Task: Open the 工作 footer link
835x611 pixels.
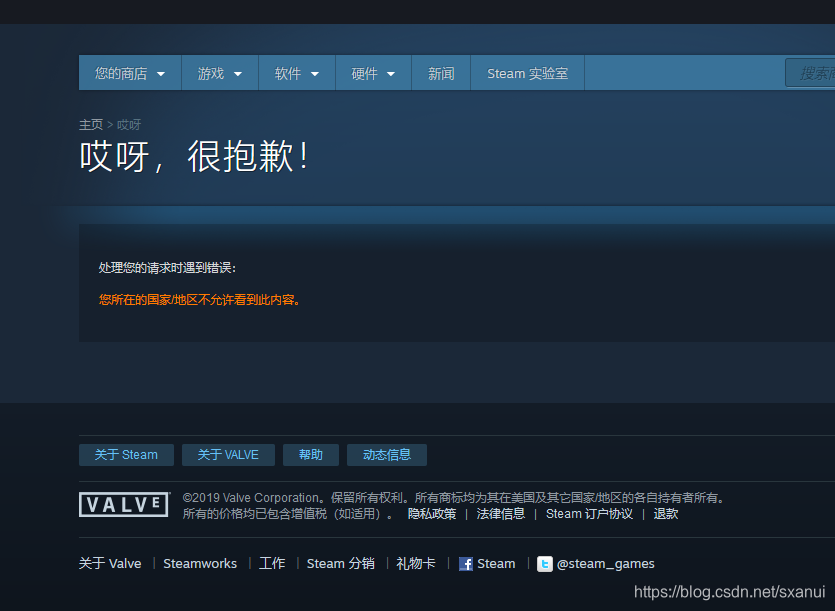Action: point(272,564)
